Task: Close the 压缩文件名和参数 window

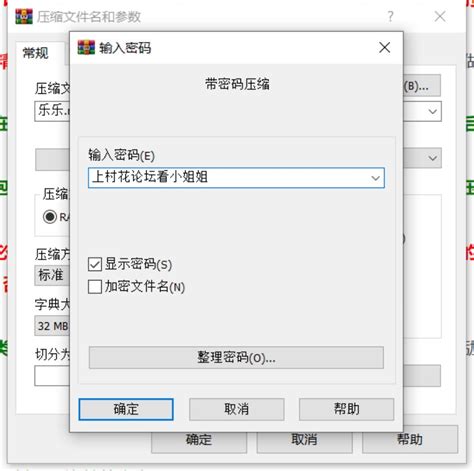Action: pos(440,16)
